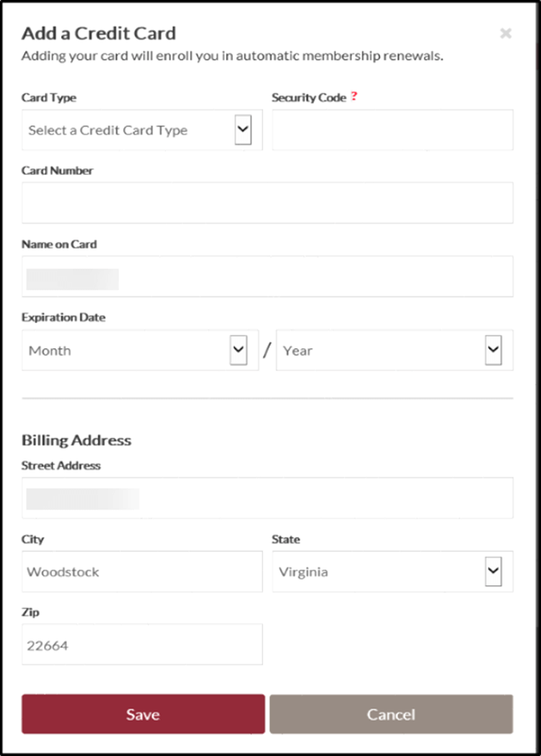Click into the Name on Card field
Image resolution: width=541 pixels, height=756 pixels.
pyautogui.click(x=268, y=276)
